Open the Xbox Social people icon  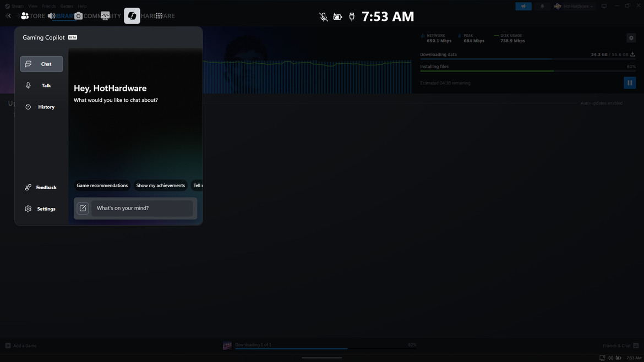click(25, 16)
